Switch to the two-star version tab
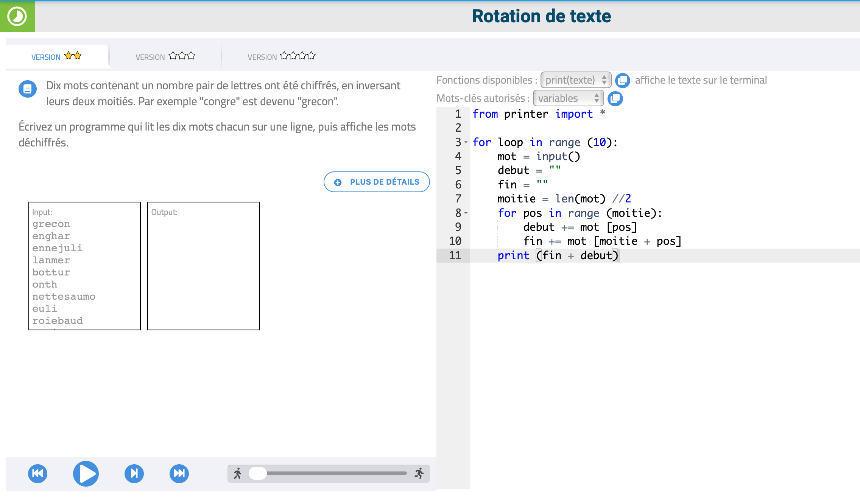860x504 pixels. 57,57
